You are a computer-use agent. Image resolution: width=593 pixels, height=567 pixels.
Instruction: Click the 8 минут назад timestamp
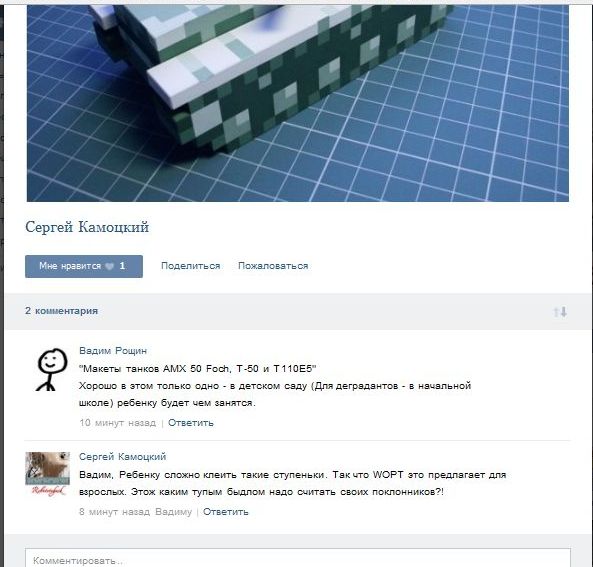(x=115, y=511)
